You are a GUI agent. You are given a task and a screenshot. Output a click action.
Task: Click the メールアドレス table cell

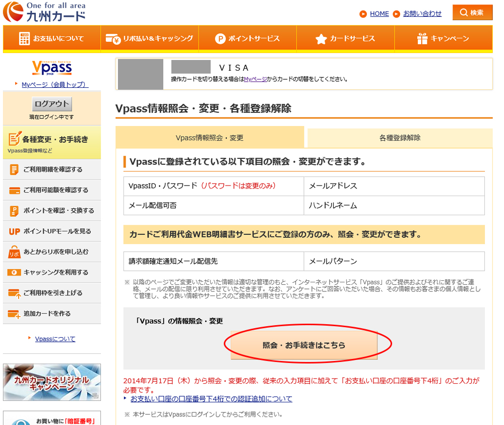tap(394, 186)
